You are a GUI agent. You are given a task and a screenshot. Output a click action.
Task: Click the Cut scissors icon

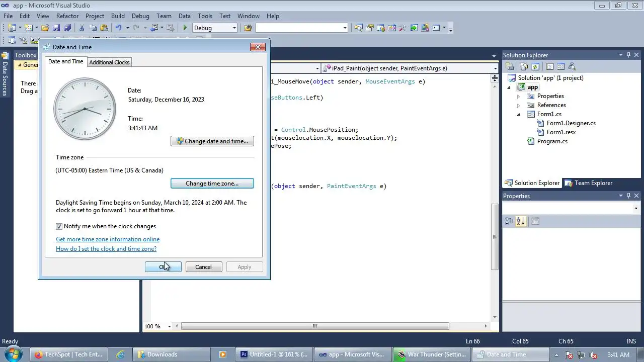(x=82, y=28)
